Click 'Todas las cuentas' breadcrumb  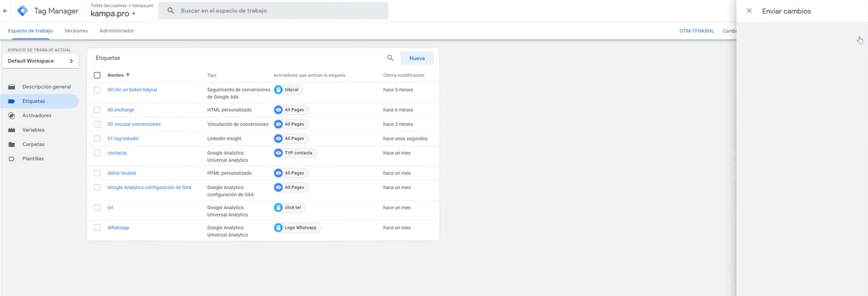[110, 5]
